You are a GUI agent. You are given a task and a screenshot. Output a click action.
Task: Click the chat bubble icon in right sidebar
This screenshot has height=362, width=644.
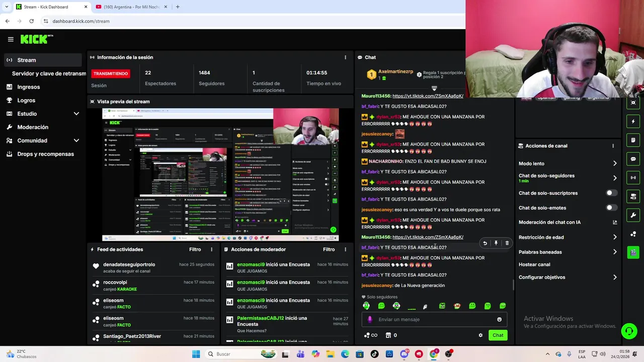(x=633, y=159)
